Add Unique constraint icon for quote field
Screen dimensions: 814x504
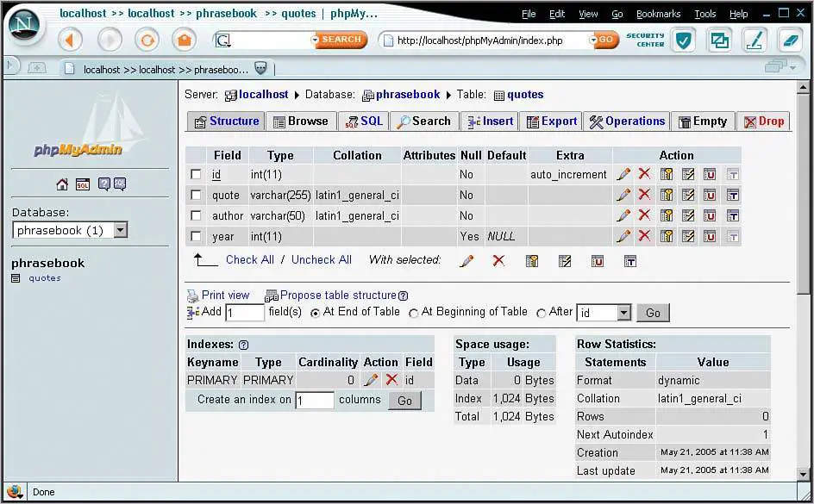pos(710,195)
